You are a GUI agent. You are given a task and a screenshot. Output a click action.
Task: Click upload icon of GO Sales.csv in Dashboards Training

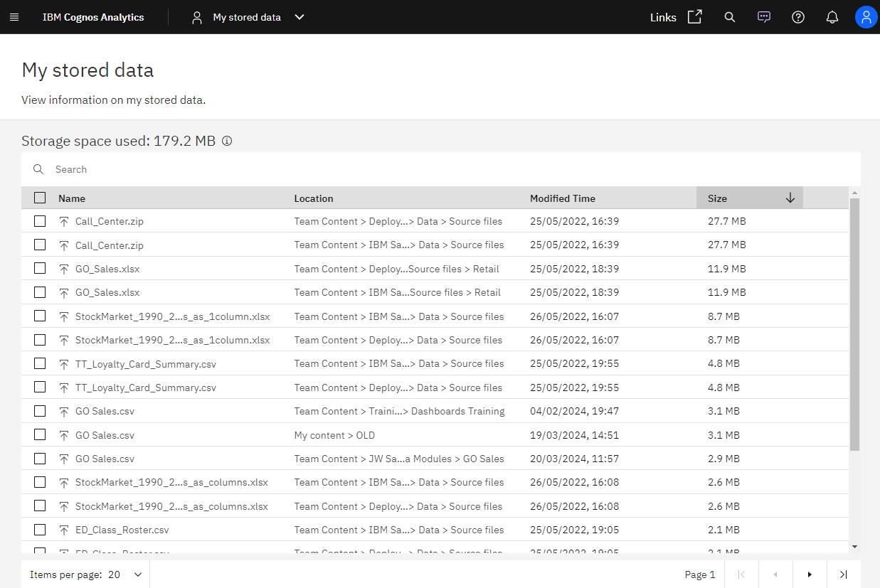(x=64, y=411)
